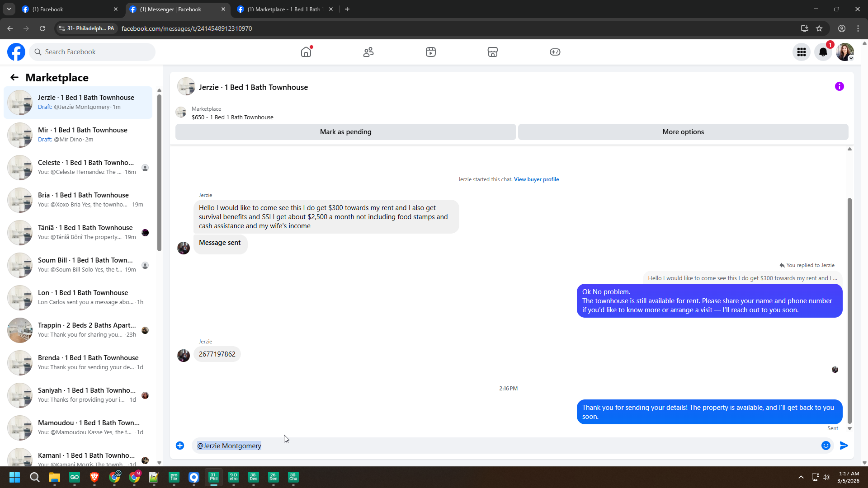The height and width of the screenshot is (488, 868).
Task: Open Windows taskbar search
Action: click(x=35, y=477)
